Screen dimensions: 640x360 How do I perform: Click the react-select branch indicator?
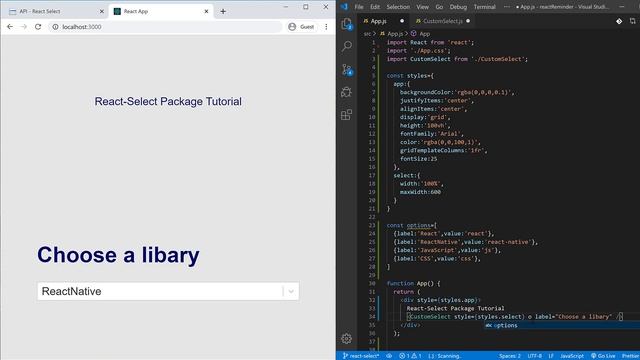pos(361,356)
